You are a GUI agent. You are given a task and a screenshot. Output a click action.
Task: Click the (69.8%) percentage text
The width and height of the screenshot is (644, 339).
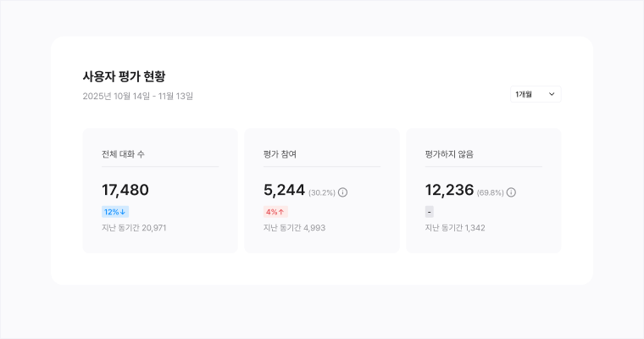click(490, 192)
